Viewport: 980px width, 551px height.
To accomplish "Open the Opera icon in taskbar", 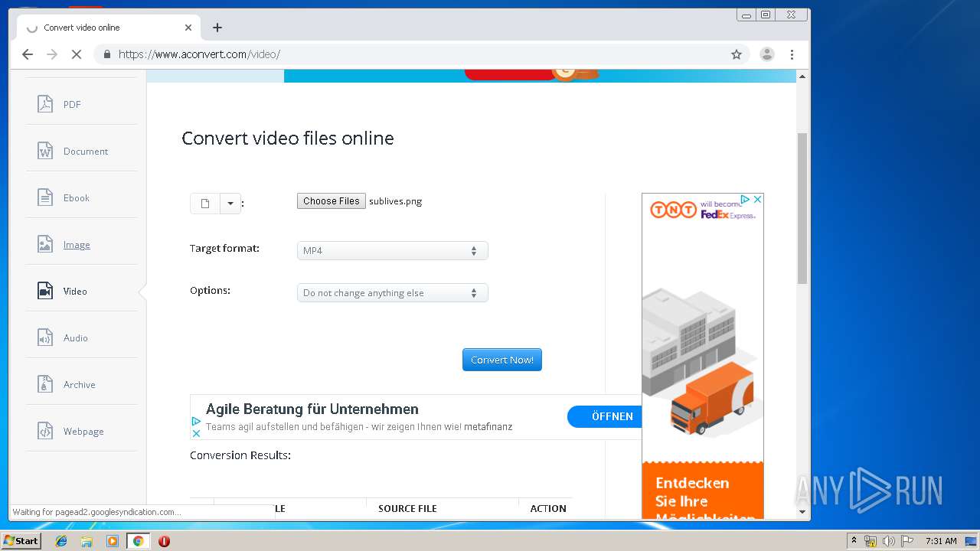I will (164, 541).
